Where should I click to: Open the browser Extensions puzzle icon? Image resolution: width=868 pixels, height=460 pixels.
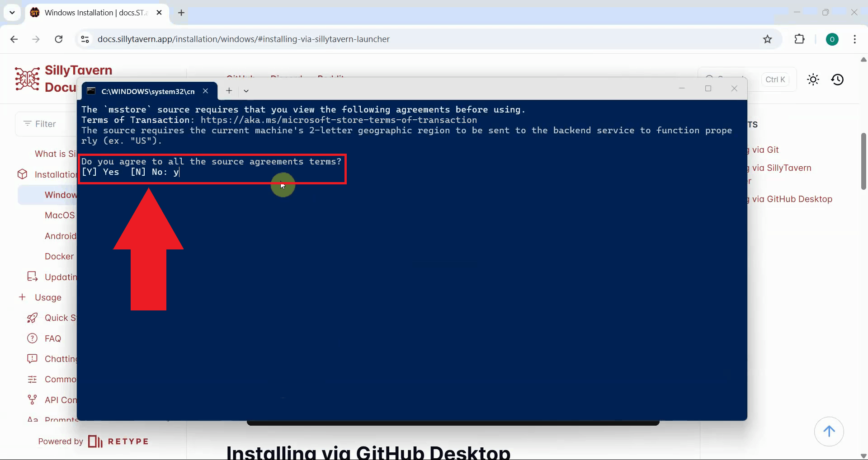coord(799,39)
